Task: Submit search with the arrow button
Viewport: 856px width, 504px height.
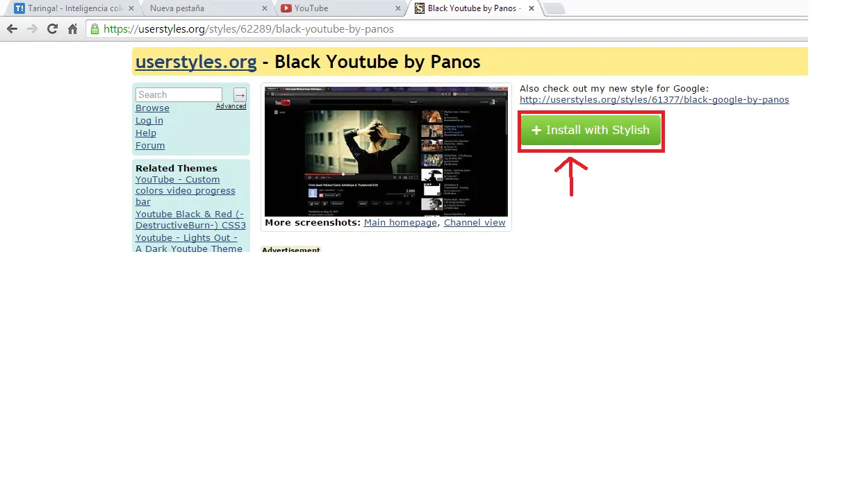Action: click(x=240, y=94)
